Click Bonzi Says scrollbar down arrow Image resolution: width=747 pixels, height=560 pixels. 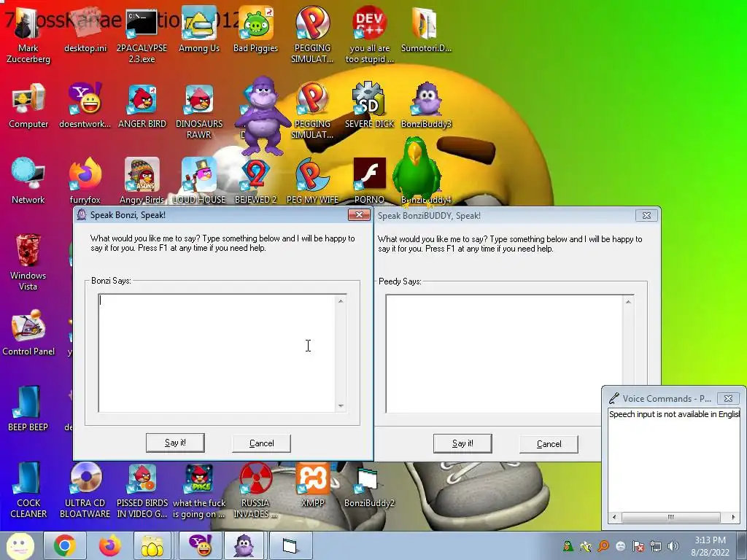tap(341, 405)
